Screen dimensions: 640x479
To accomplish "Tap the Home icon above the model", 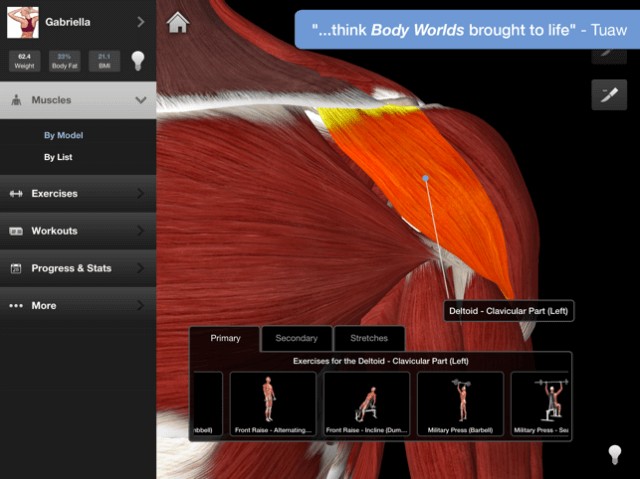I will 178,22.
